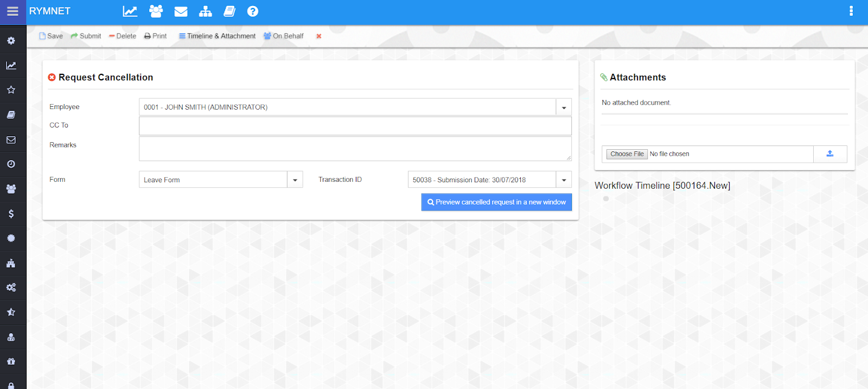Click the dollar sign sidebar icon
Screen dimensions: 868x389
click(x=11, y=214)
